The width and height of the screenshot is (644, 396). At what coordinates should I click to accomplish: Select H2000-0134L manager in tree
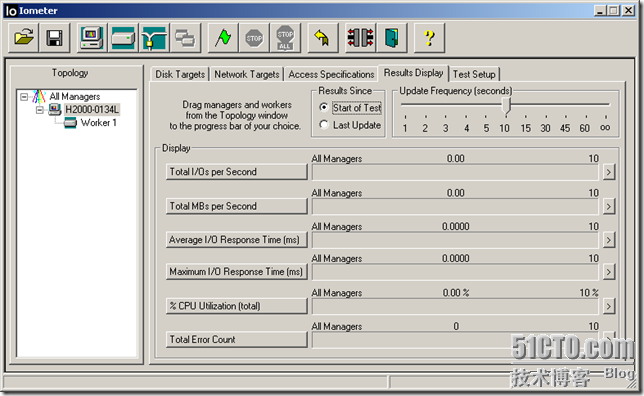coord(92,110)
